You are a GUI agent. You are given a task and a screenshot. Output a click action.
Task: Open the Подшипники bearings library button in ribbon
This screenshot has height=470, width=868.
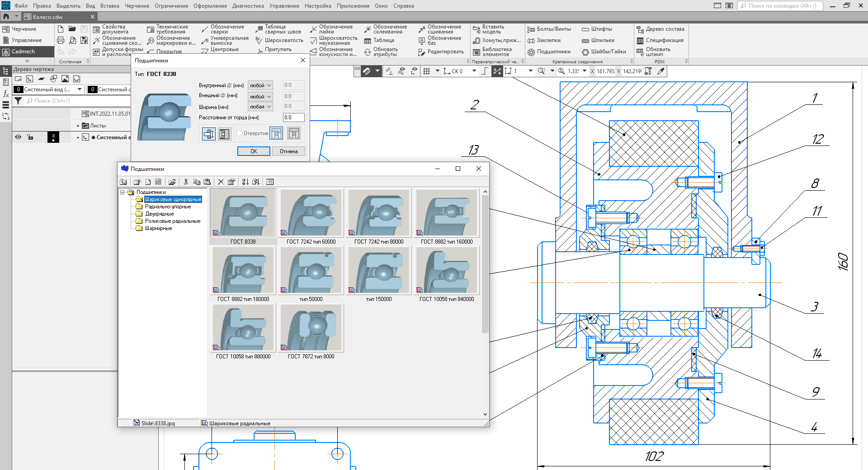click(549, 52)
